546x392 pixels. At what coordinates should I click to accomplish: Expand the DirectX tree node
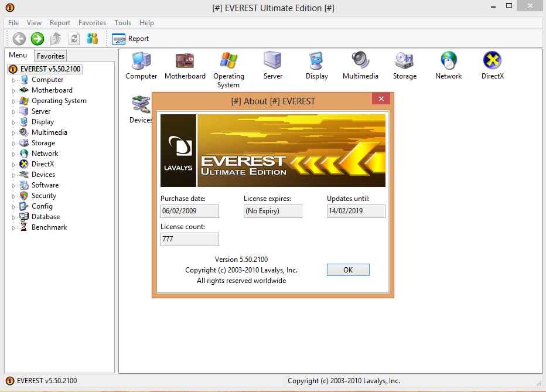pyautogui.click(x=13, y=165)
